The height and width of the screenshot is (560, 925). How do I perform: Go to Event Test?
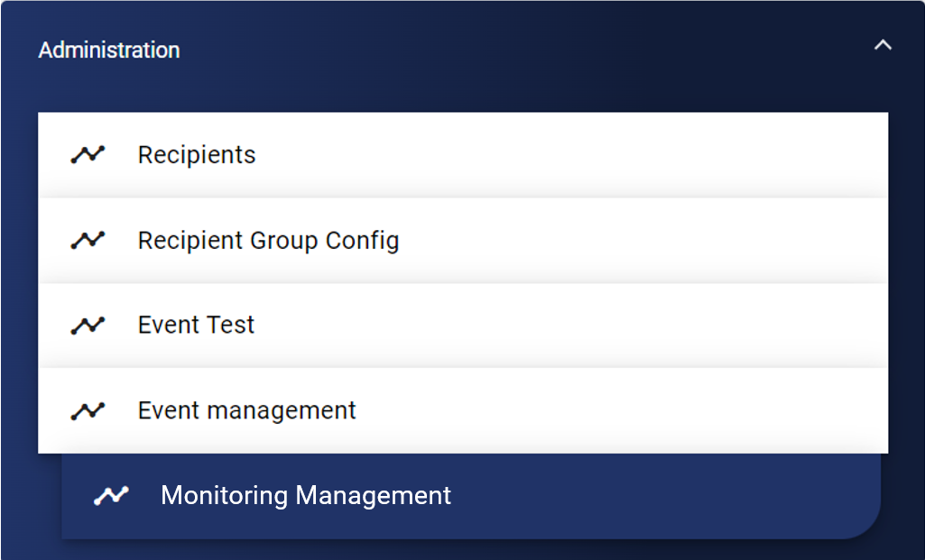click(462, 326)
